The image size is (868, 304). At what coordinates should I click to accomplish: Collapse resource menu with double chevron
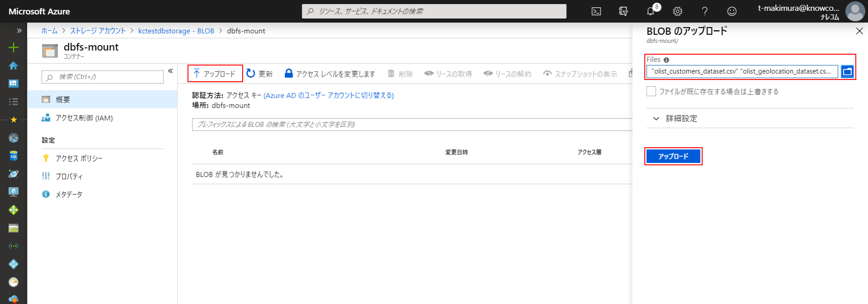170,71
